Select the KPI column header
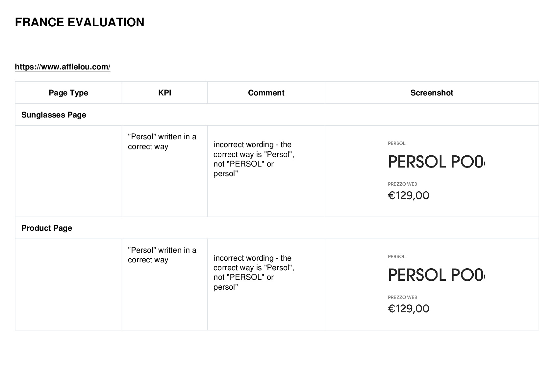This screenshot has height=392, width=554. 164,93
